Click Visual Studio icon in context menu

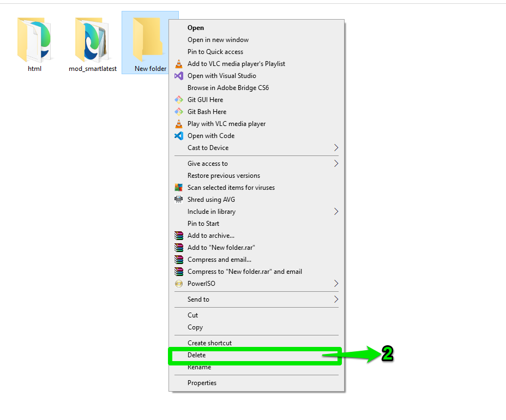[x=178, y=76]
